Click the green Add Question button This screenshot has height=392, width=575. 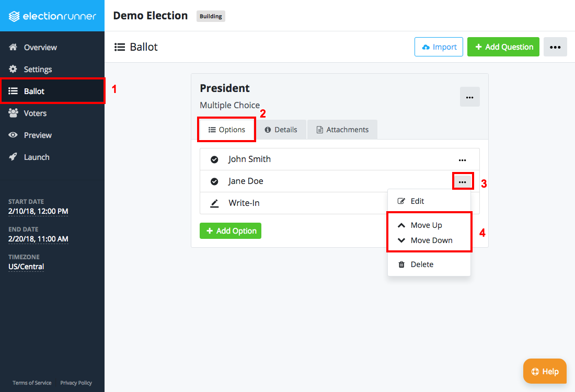pyautogui.click(x=503, y=47)
